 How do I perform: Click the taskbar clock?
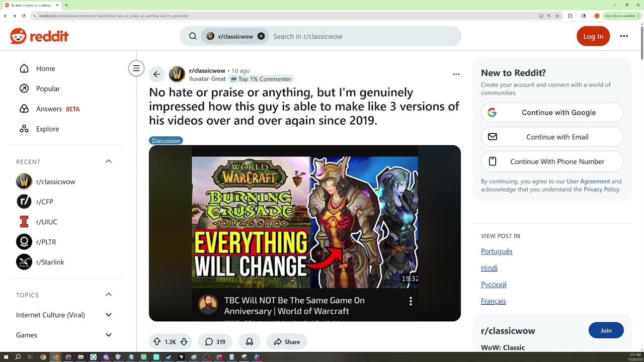pyautogui.click(x=634, y=357)
